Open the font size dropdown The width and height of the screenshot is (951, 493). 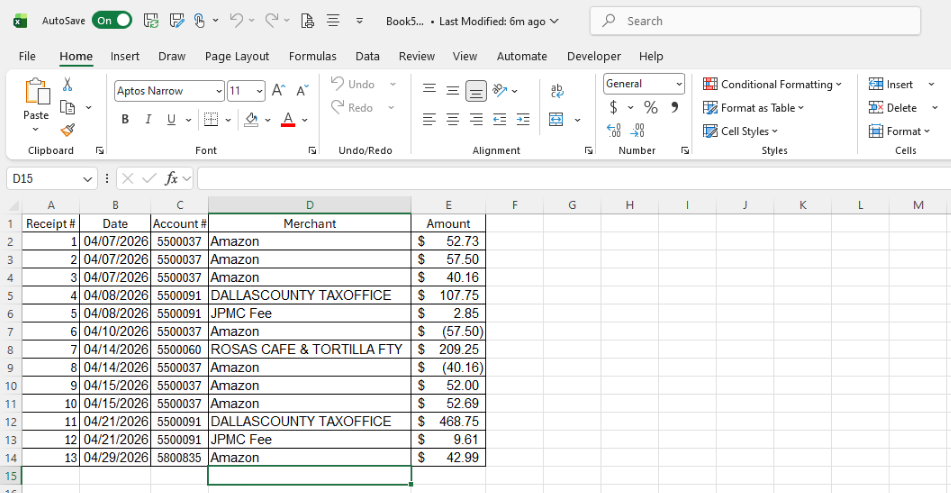coord(260,91)
